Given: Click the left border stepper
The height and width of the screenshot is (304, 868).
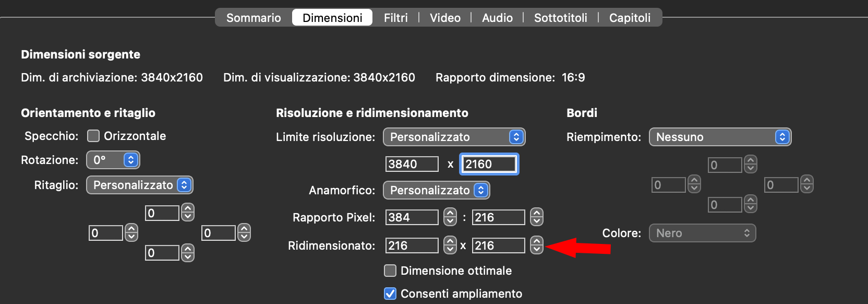Looking at the screenshot, I should pos(694,184).
